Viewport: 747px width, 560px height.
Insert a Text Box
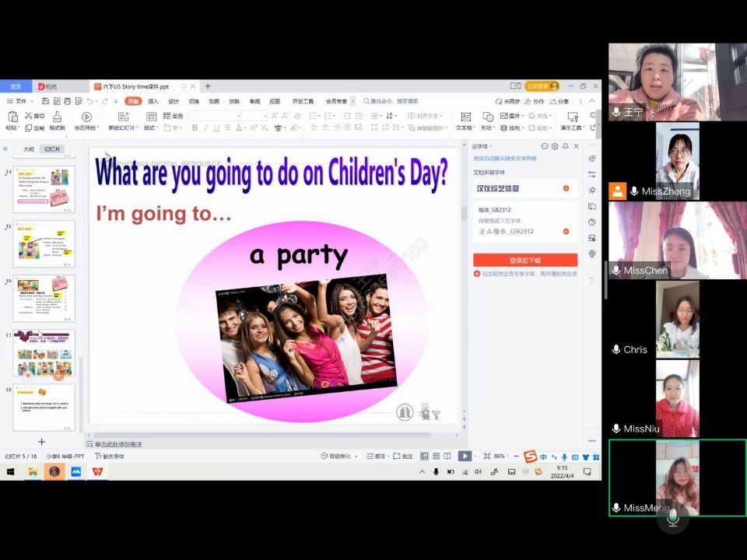(x=465, y=121)
